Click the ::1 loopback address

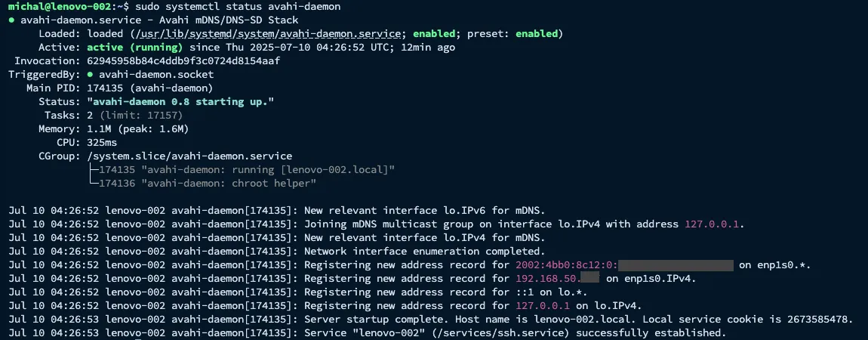coord(524,292)
